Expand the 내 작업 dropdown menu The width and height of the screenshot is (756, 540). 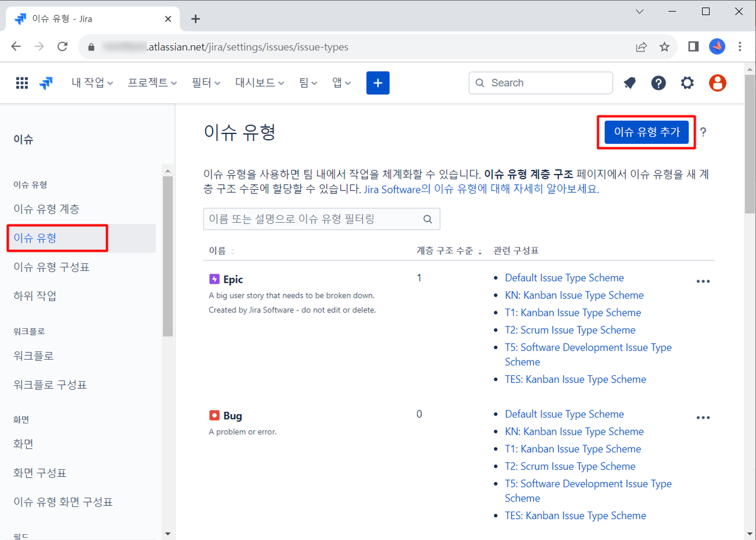pos(92,83)
